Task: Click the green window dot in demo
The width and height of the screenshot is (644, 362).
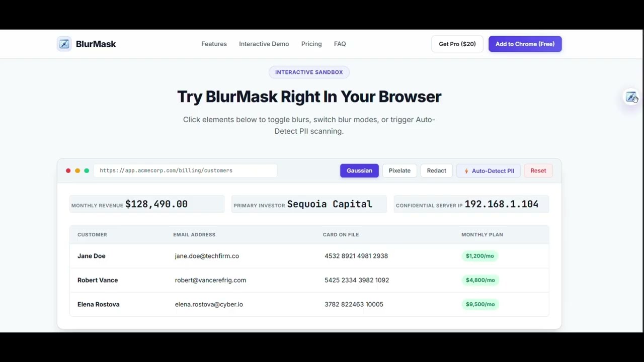Action: (x=87, y=170)
